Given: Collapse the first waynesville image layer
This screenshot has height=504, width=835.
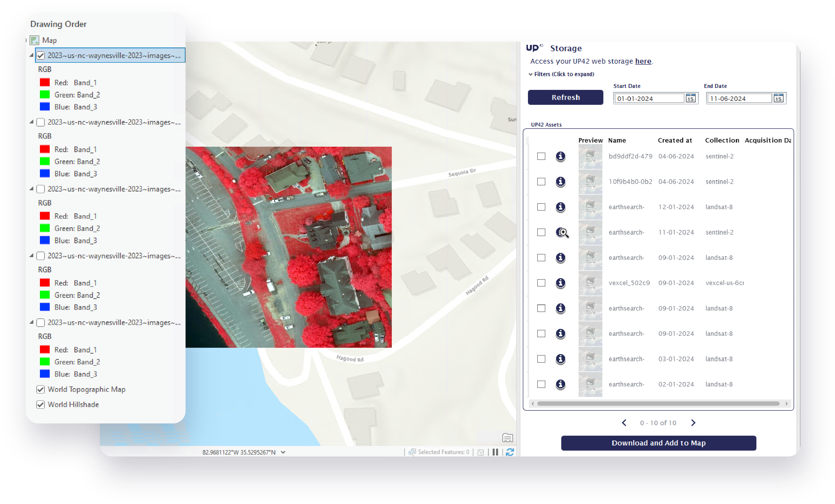Looking at the screenshot, I should (x=32, y=55).
